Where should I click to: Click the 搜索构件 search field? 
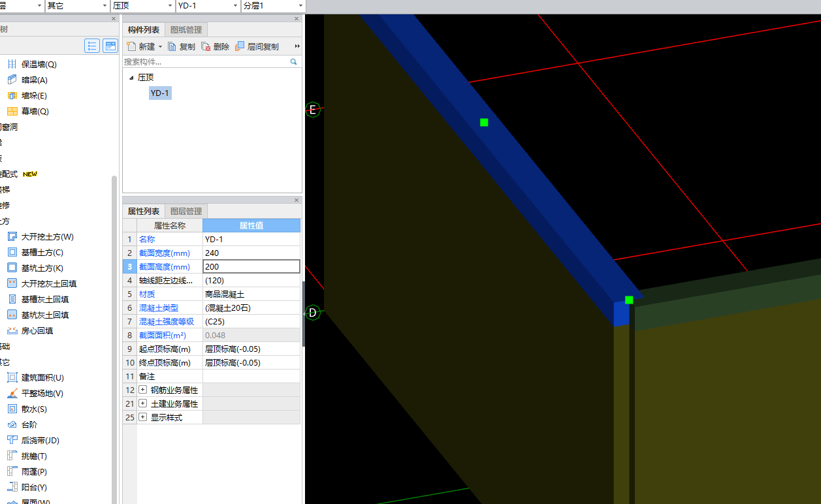[x=206, y=62]
